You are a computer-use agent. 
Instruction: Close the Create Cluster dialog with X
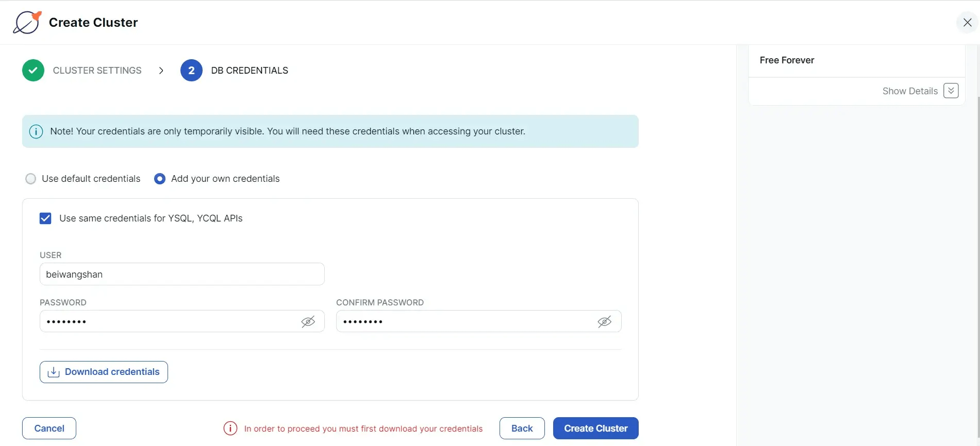coord(968,22)
